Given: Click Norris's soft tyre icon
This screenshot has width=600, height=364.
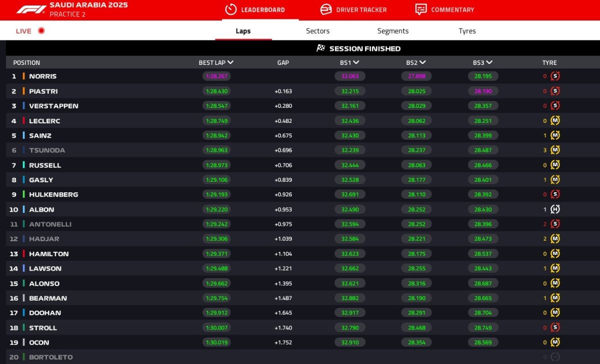Looking at the screenshot, I should pyautogui.click(x=555, y=76).
